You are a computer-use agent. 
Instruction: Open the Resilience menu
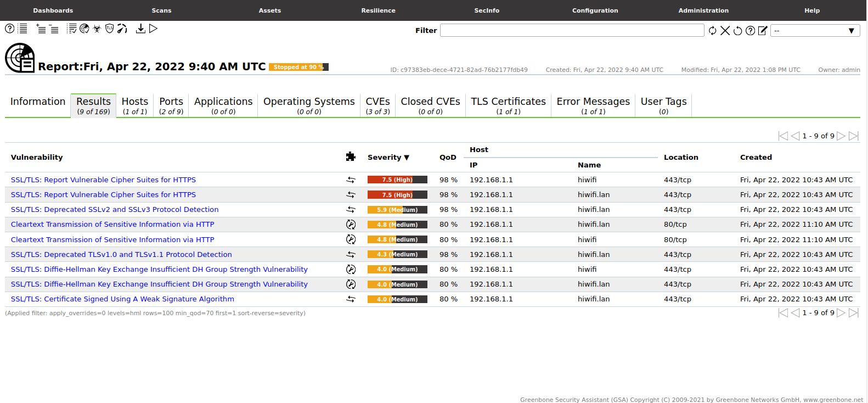(378, 10)
